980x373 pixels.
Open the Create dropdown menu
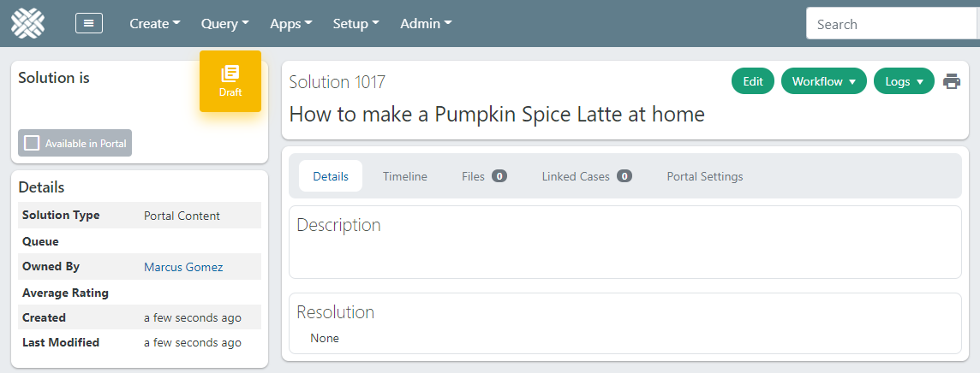154,24
